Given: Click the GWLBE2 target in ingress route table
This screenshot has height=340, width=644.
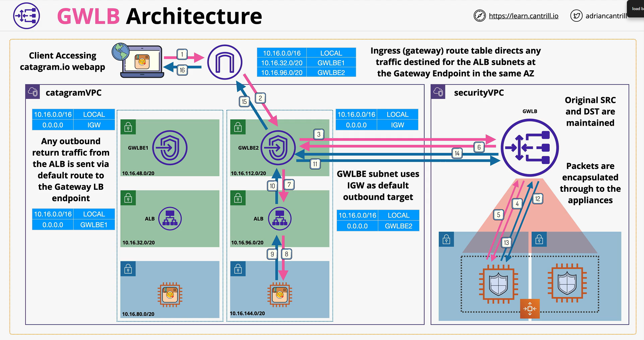Looking at the screenshot, I should point(331,72).
